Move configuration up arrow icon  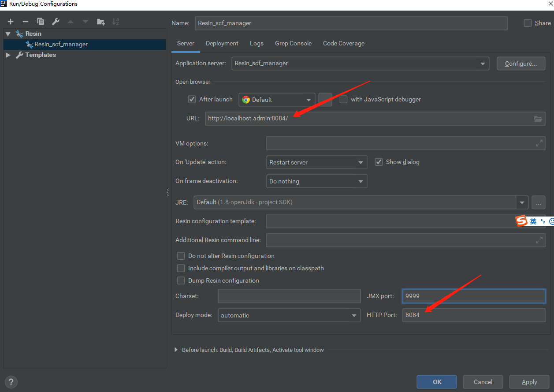[71, 22]
